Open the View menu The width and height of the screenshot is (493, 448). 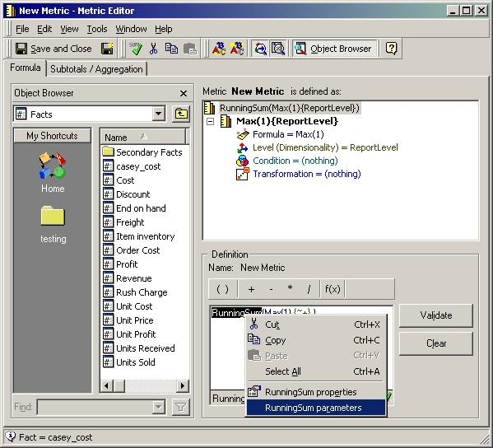[69, 29]
